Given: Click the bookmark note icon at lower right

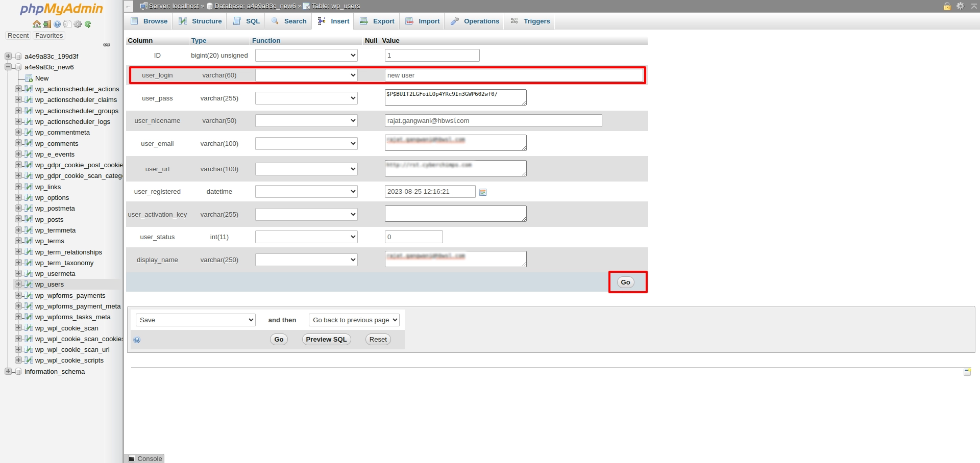Looking at the screenshot, I should click(967, 372).
